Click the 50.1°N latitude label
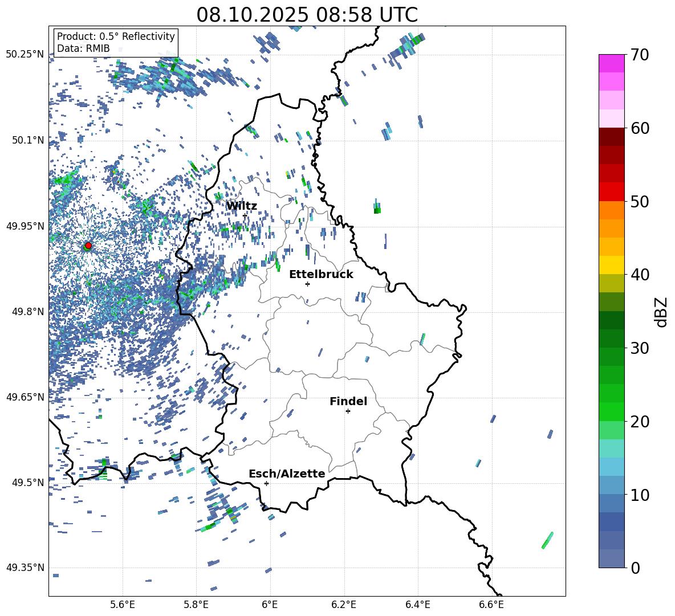675x616 pixels. point(28,140)
